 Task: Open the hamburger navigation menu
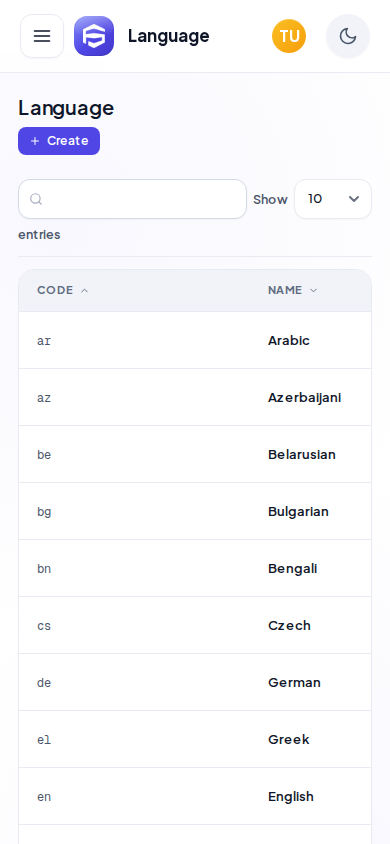click(x=42, y=36)
